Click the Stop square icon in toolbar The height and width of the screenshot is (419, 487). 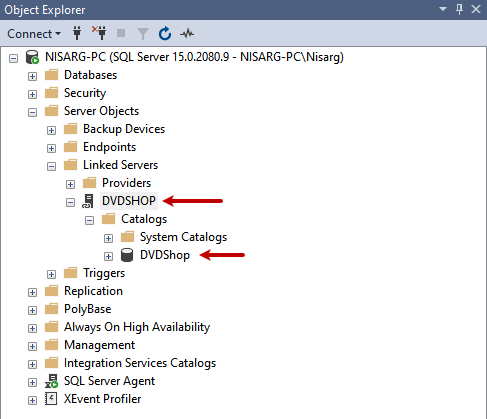[121, 33]
